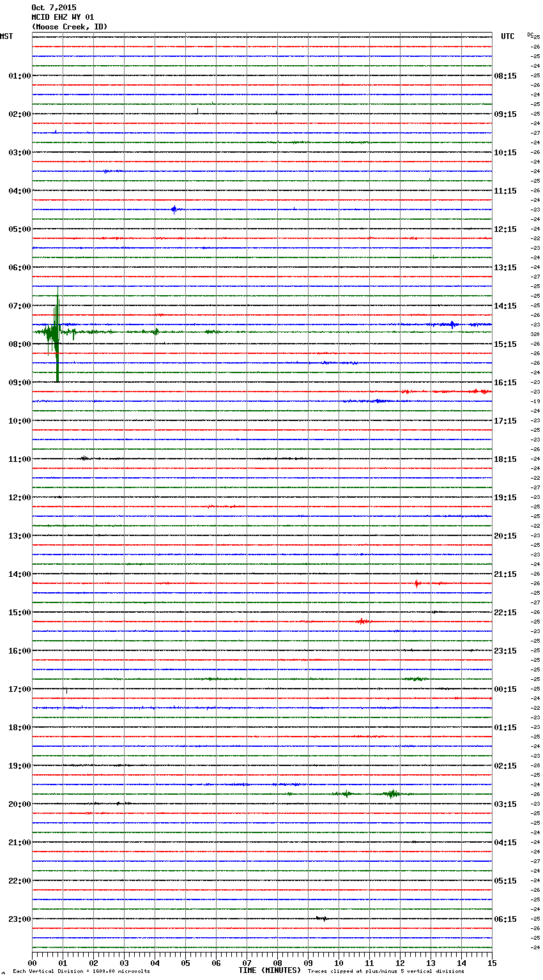Select the 'MST' time zone header
543x980 pixels.
pyautogui.click(x=6, y=36)
